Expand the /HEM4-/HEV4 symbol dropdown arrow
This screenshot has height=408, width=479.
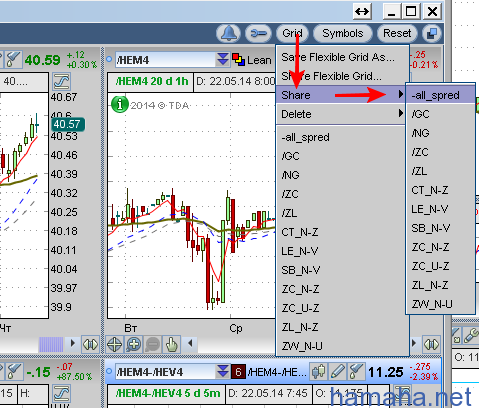[222, 371]
